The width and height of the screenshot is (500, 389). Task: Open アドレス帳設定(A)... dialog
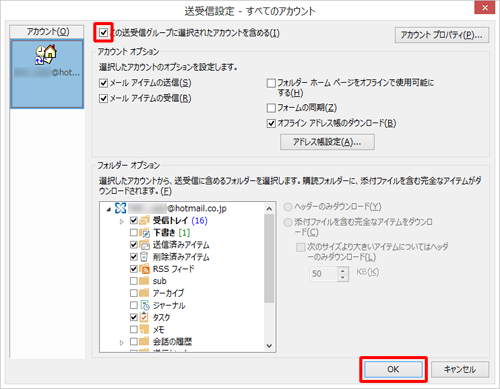[327, 142]
